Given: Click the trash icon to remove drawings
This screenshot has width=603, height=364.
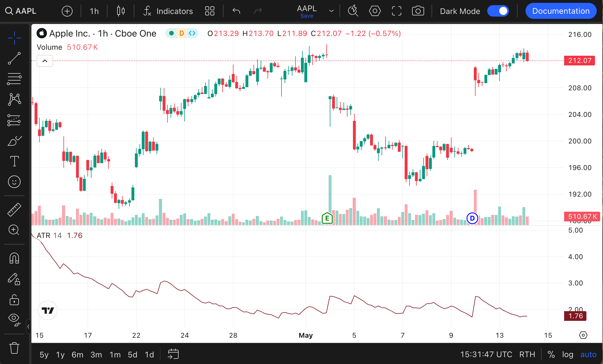Looking at the screenshot, I should 14,348.
